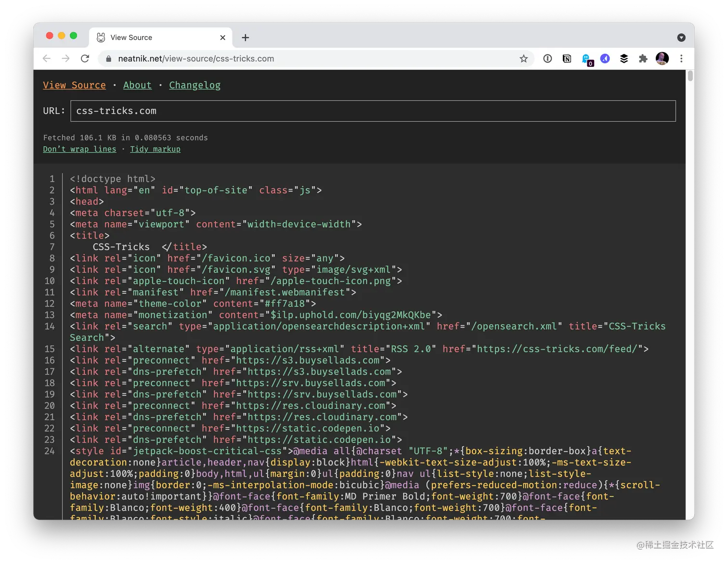728x564 pixels.
Task: Click the utf-8 charset value on line 4
Action: (x=170, y=213)
